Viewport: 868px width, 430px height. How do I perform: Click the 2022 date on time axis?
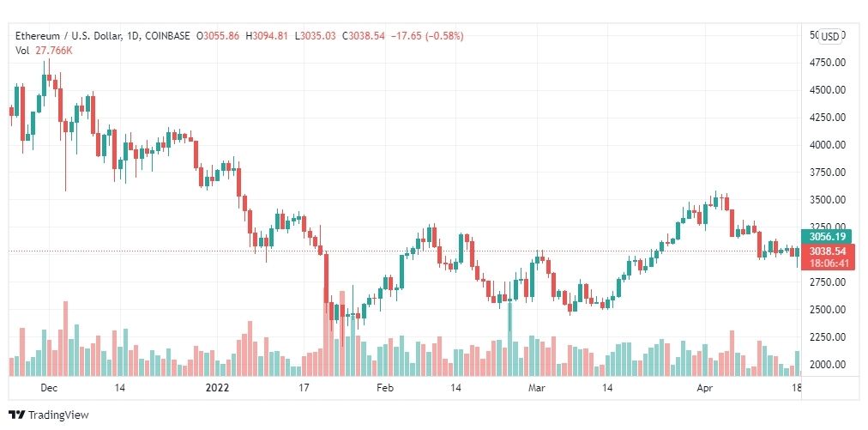click(217, 388)
